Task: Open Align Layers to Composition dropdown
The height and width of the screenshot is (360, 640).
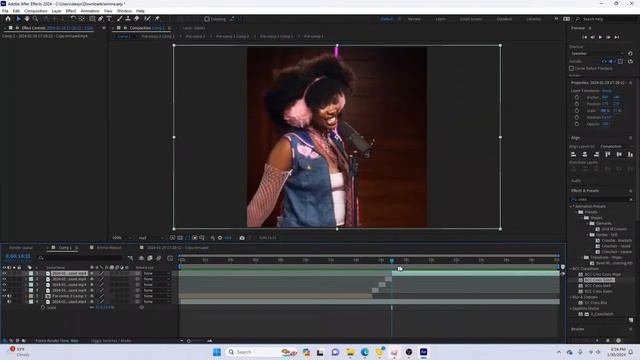Action: [616, 146]
